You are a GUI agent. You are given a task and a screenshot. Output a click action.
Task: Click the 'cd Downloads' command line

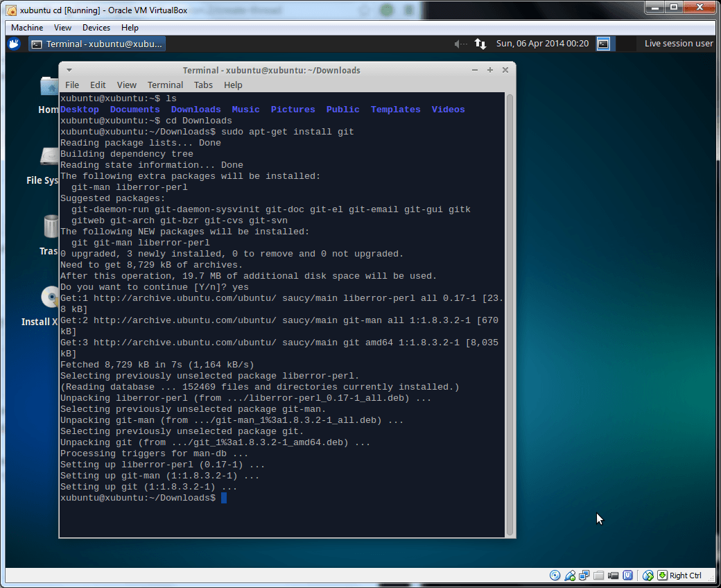[146, 121]
